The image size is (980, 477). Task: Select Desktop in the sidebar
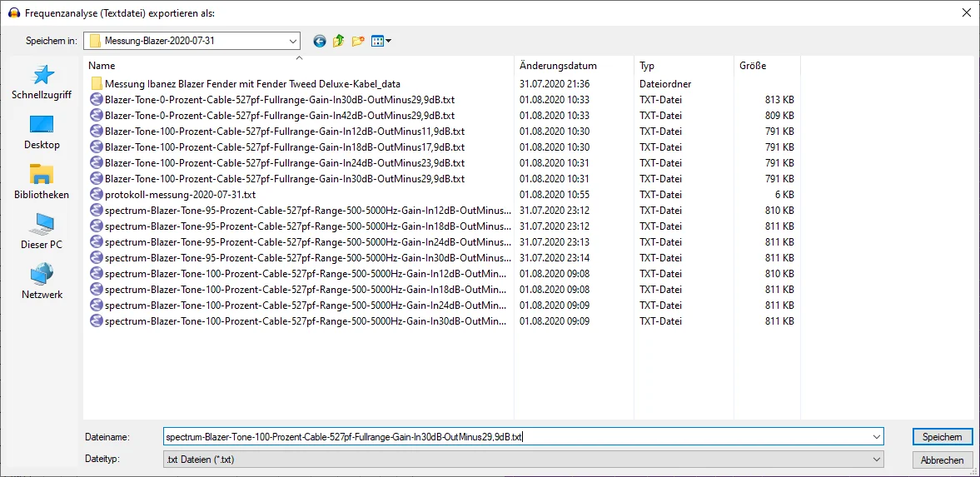[42, 132]
